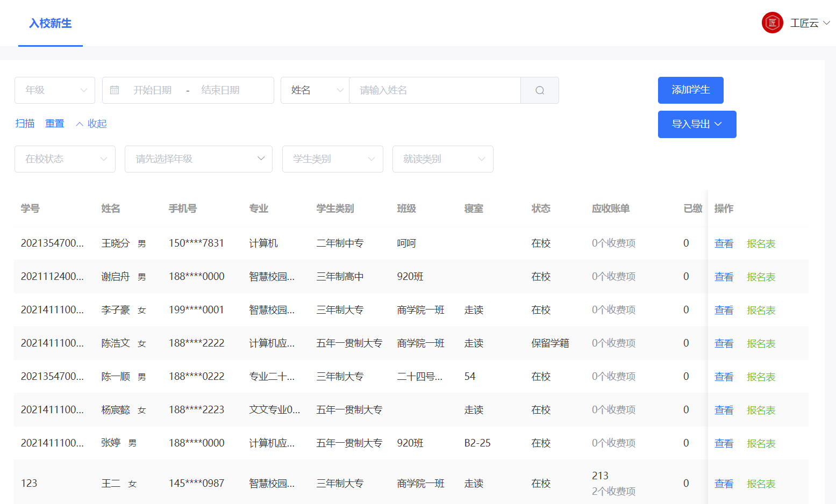Click the 扫描 link
The height and width of the screenshot is (504, 836).
click(x=24, y=123)
